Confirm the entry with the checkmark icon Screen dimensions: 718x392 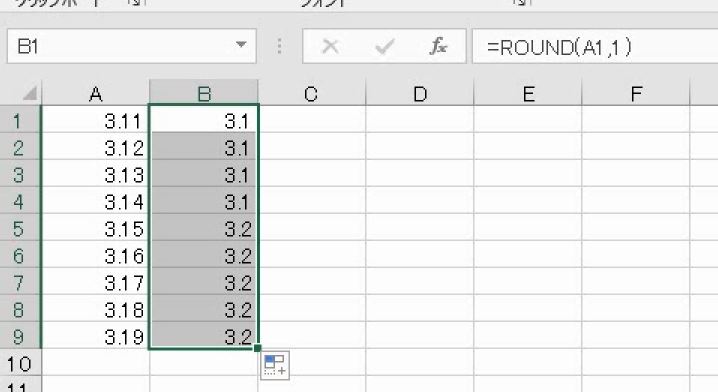384,46
